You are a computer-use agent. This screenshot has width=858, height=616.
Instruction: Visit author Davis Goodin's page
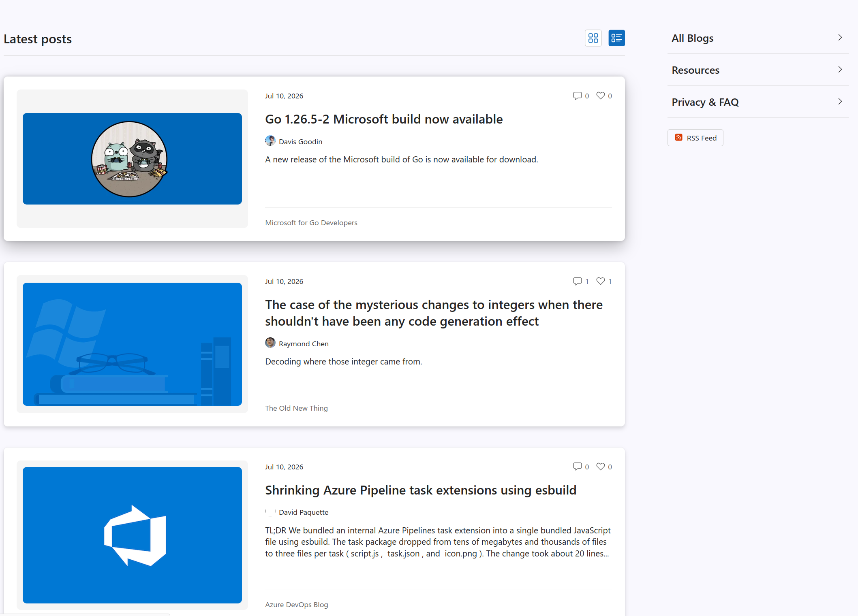click(300, 142)
